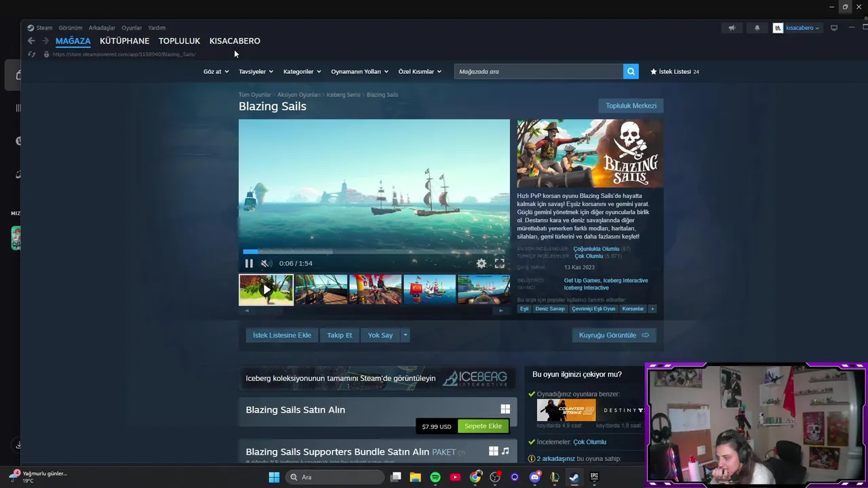Click the Topluluk Merkezi button
Image resolution: width=868 pixels, height=488 pixels.
pyautogui.click(x=631, y=106)
